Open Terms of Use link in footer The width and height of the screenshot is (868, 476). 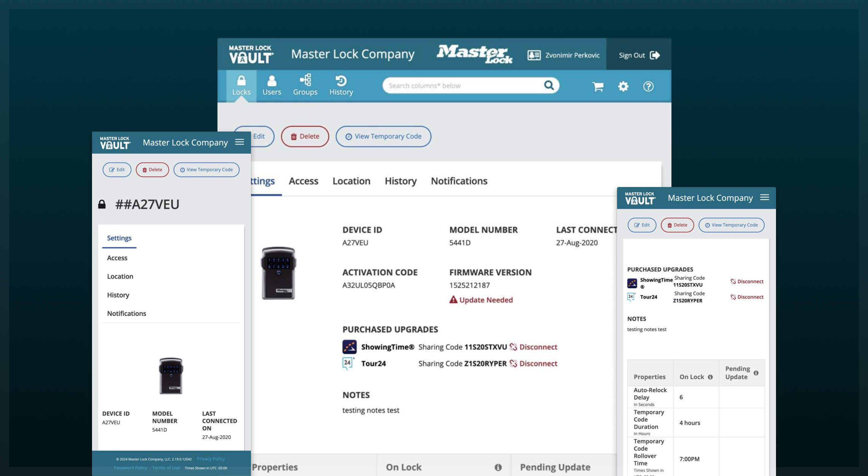coord(166,468)
